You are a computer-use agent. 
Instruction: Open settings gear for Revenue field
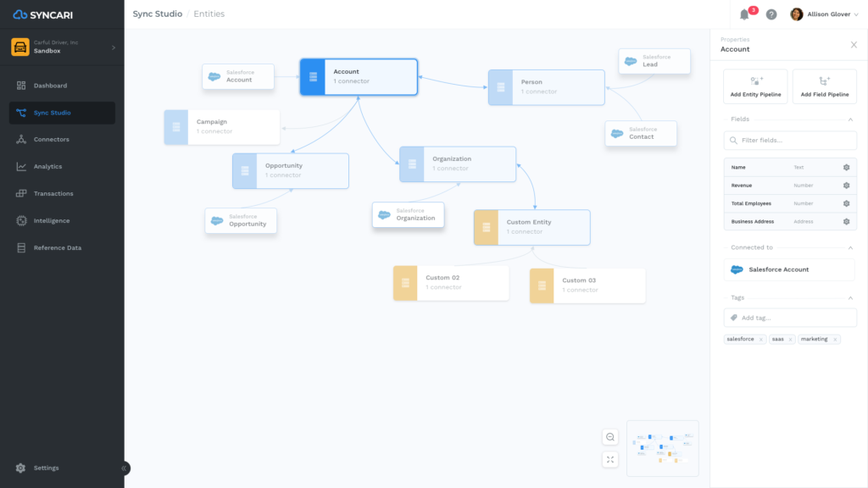[x=847, y=186]
